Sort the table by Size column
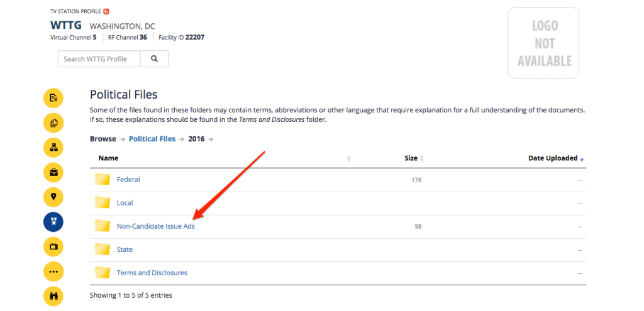 [x=411, y=158]
